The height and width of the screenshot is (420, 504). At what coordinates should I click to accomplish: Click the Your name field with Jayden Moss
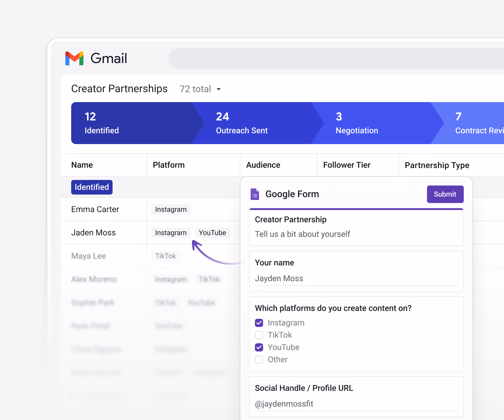pyautogui.click(x=356, y=279)
